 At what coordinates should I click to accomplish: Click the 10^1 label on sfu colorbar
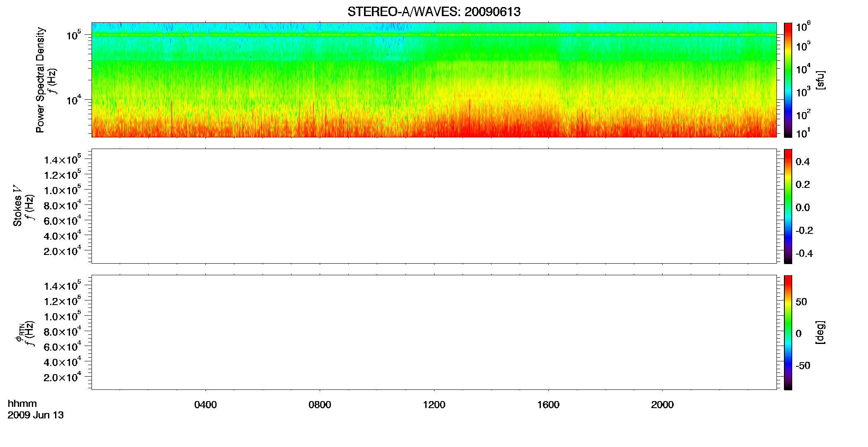click(803, 133)
